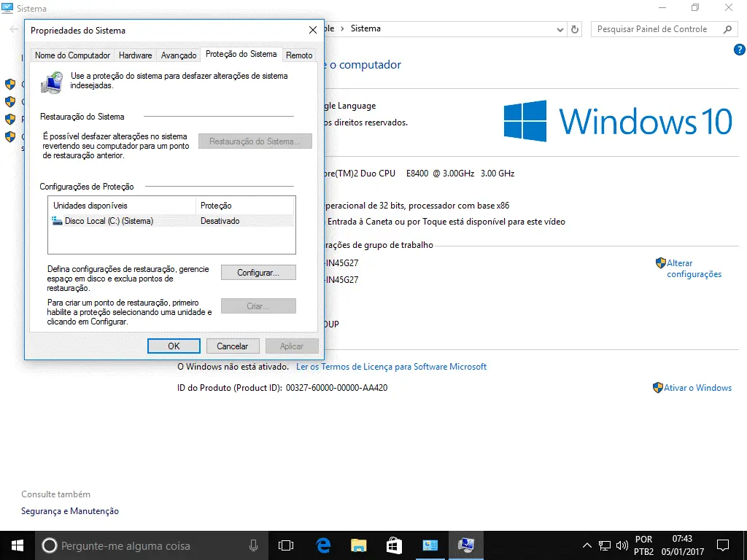This screenshot has width=747, height=560.
Task: Click the Product ID 00327-60000-00000-AA420 text
Action: [336, 388]
